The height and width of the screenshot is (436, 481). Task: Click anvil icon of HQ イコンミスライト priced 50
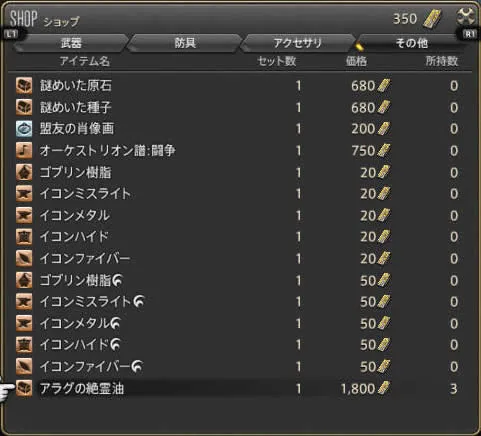(x=24, y=302)
